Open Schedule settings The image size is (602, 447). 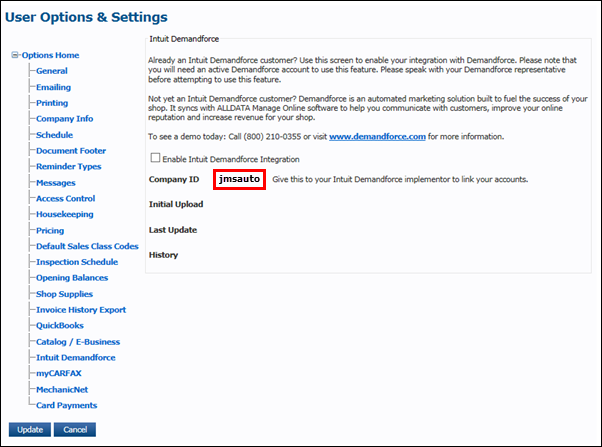click(55, 135)
